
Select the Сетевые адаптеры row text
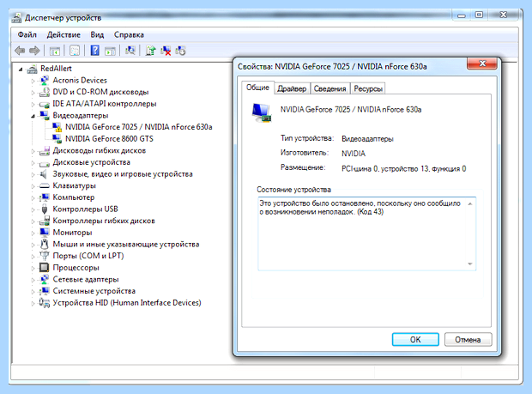[x=86, y=279]
